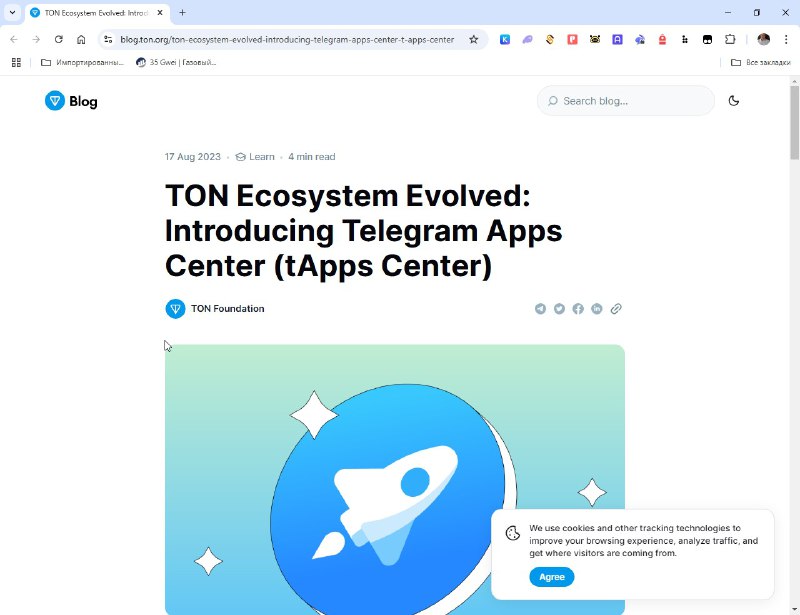Open the blue K extension

505,39
